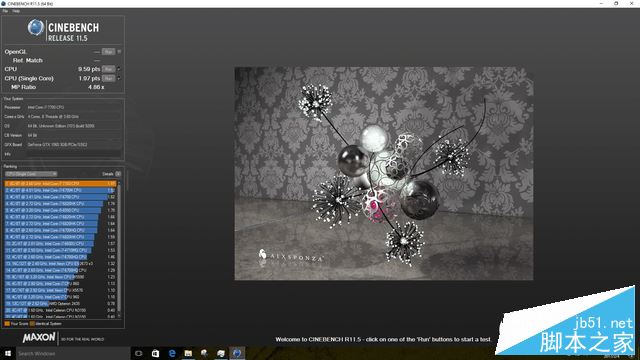The height and width of the screenshot is (360, 640).
Task: Select ranking entry with score 1.82
Action: click(x=60, y=197)
